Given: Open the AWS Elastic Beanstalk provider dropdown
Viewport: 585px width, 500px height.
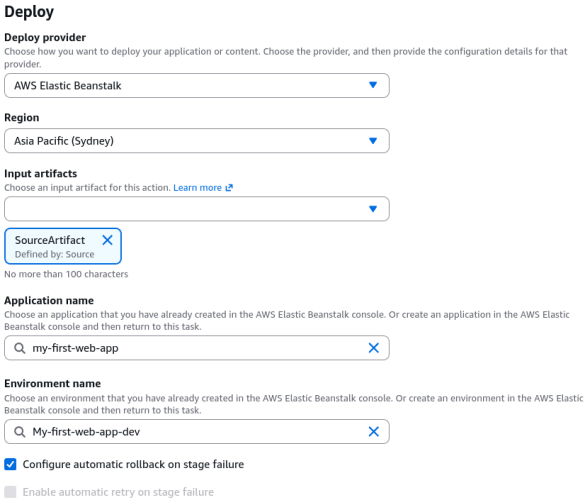Looking at the screenshot, I should coord(197,85).
